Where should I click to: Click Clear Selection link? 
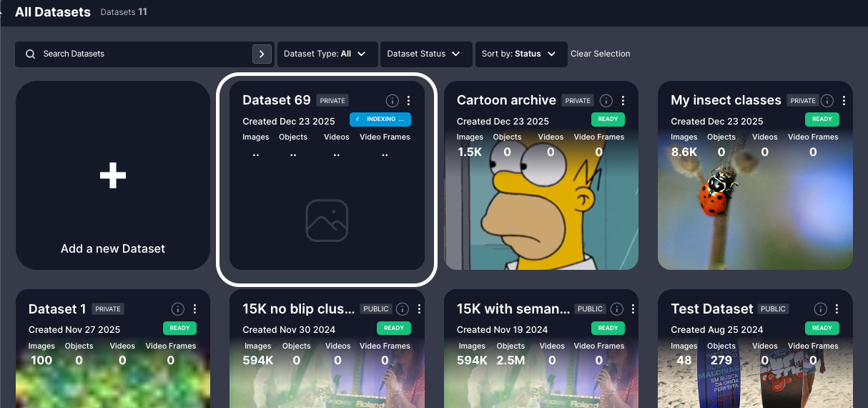[601, 54]
